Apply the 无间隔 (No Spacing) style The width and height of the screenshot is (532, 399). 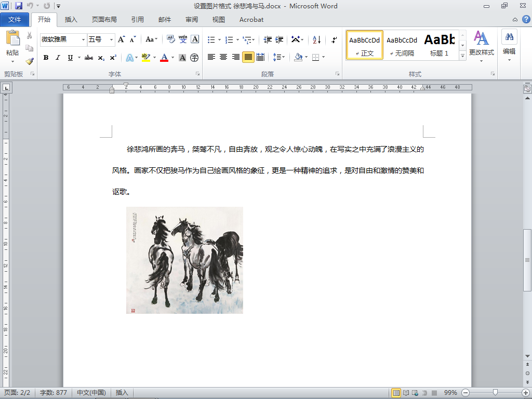coord(402,45)
